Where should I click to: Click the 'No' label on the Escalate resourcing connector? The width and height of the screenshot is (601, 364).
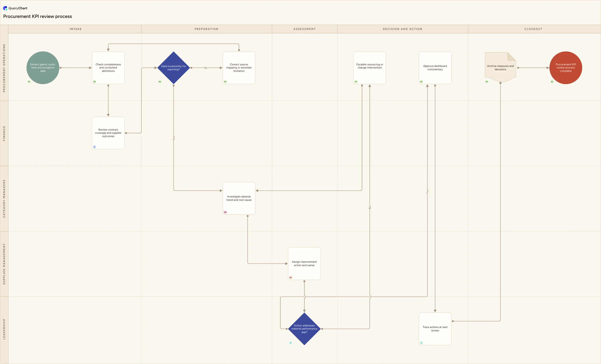(370, 207)
